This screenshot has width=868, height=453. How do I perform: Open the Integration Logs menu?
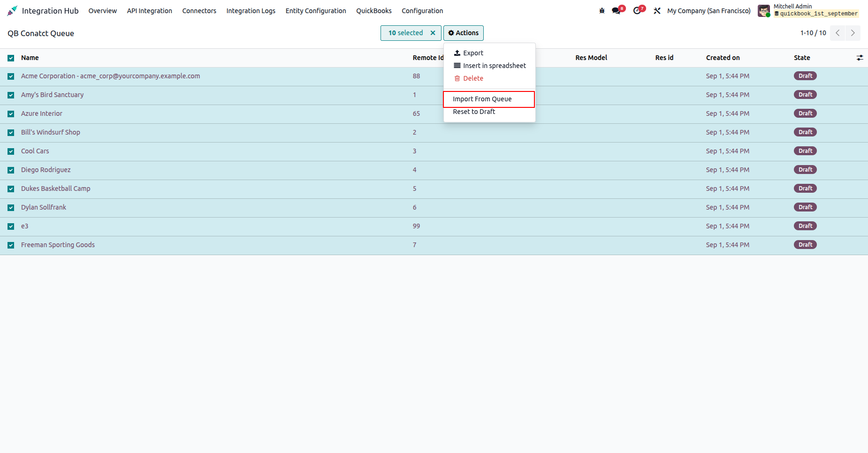click(251, 11)
